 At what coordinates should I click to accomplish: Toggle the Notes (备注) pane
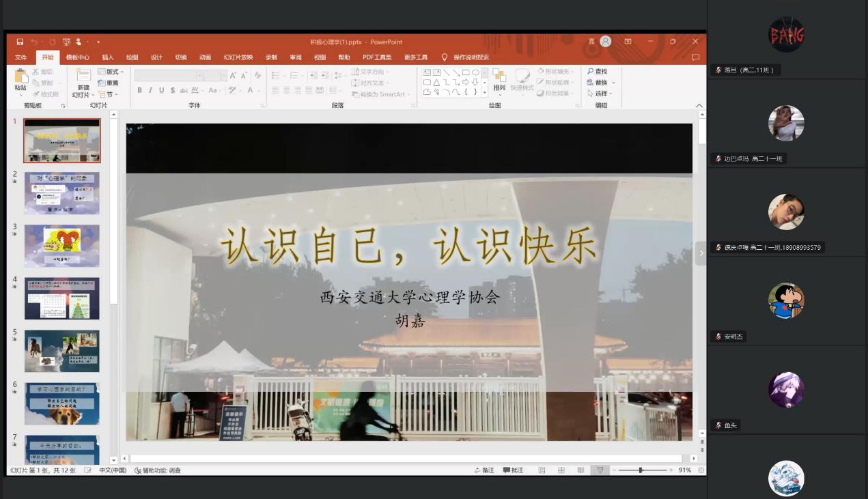[x=484, y=470]
